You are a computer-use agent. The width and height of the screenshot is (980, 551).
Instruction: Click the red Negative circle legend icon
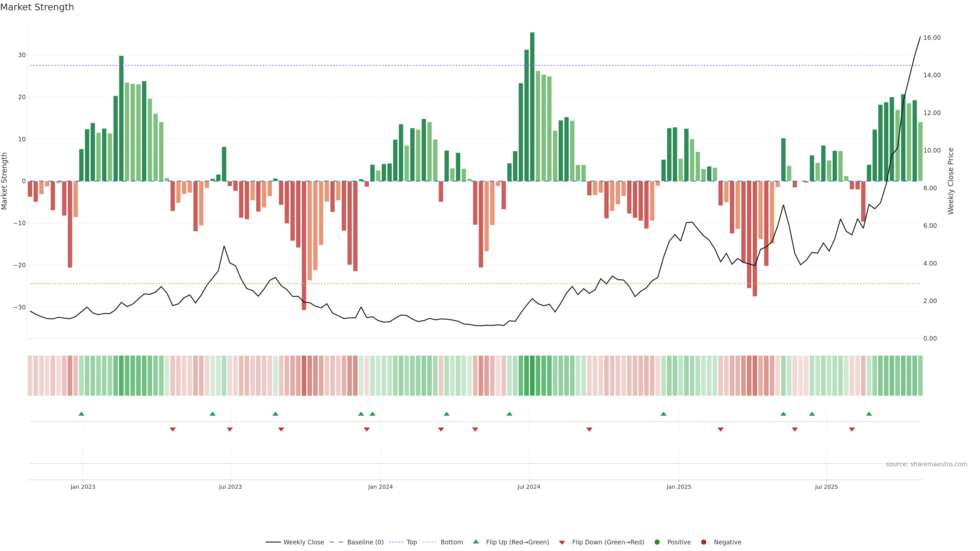point(703,542)
